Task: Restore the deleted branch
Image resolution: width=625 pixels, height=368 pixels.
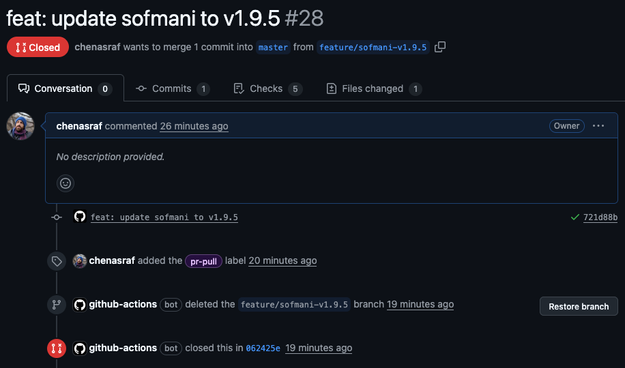Action: pyautogui.click(x=578, y=307)
